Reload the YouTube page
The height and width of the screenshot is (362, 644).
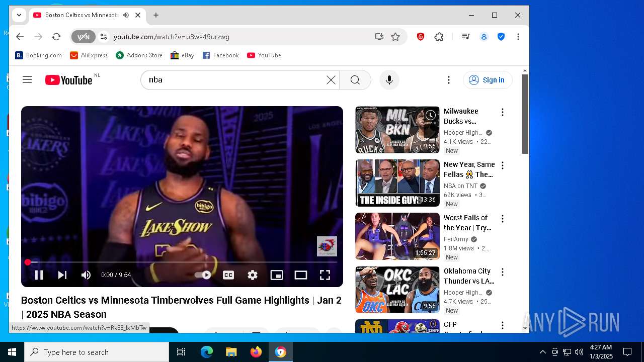[56, 37]
